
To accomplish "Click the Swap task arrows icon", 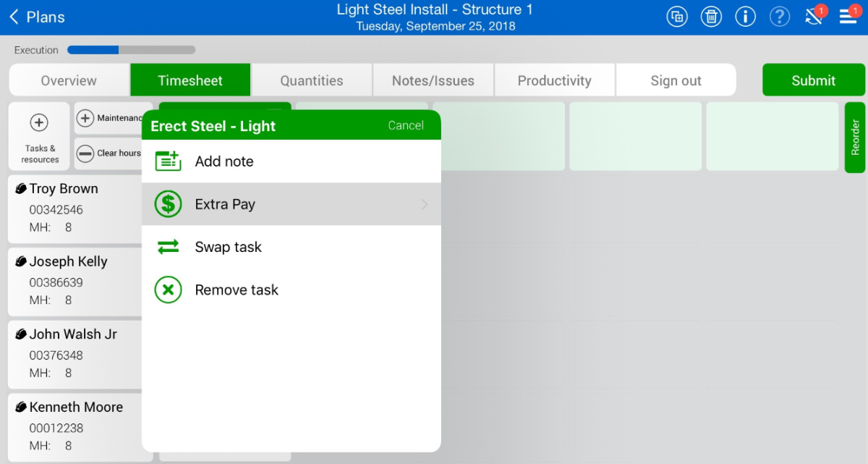I will point(168,248).
